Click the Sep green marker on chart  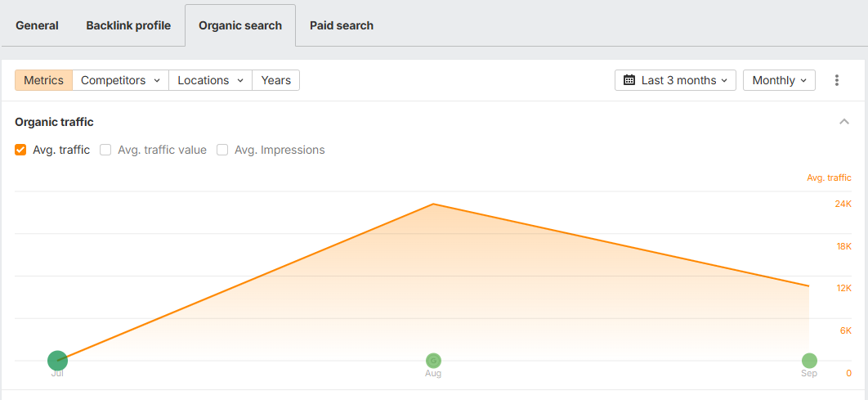(809, 361)
